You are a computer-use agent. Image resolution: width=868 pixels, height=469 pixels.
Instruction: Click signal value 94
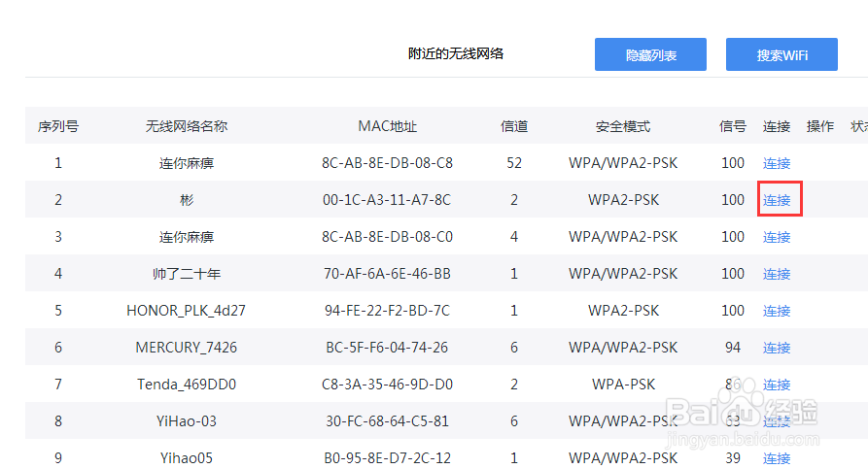pos(733,348)
